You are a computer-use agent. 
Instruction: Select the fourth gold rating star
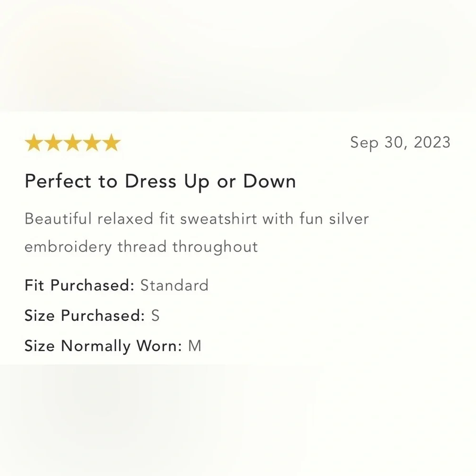coord(92,143)
